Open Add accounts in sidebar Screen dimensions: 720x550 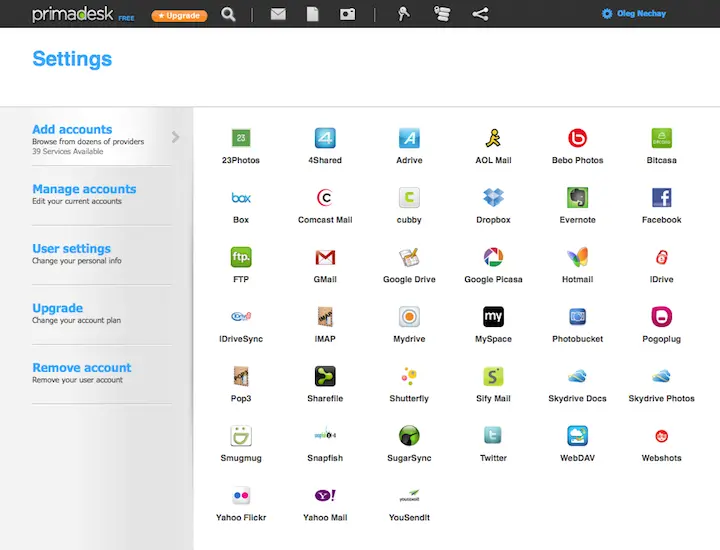72,129
